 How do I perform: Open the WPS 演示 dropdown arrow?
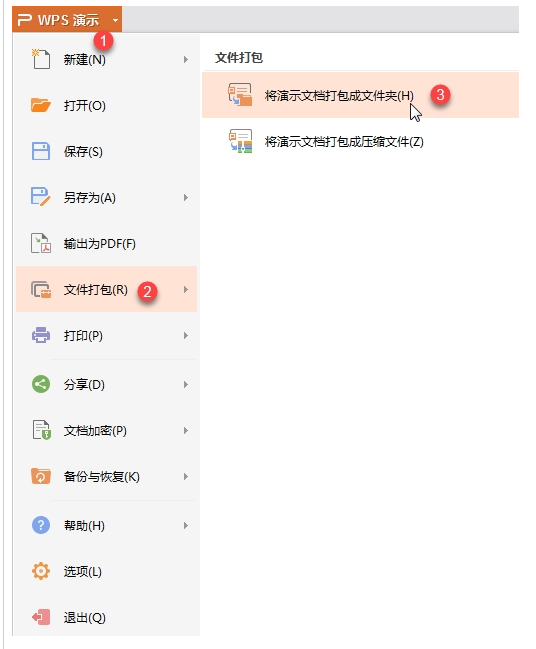coord(115,20)
